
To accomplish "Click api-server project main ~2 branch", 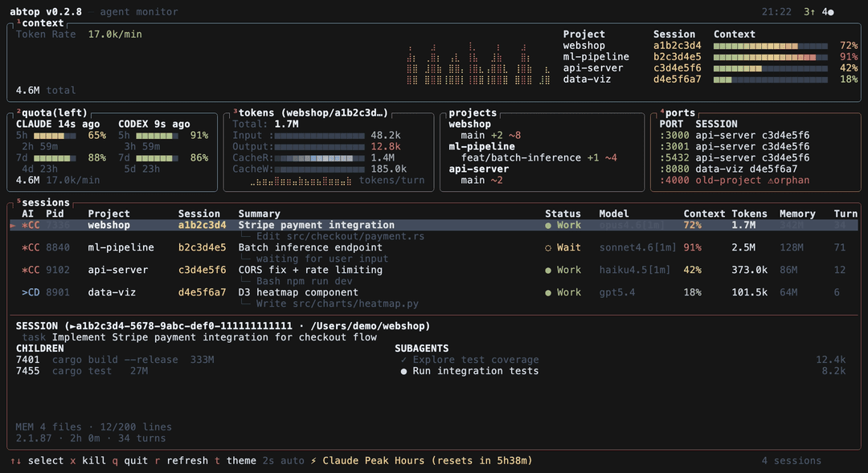I will point(481,181).
